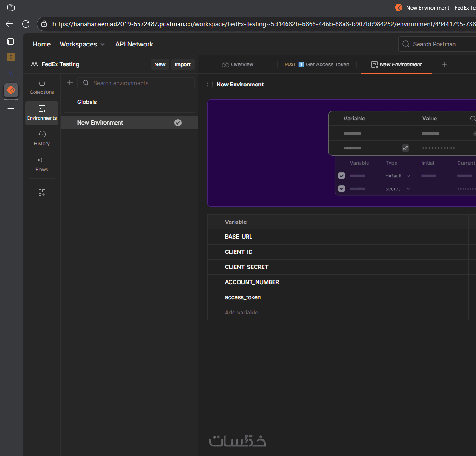476x456 pixels.
Task: Open Environments in the sidebar
Action: pyautogui.click(x=42, y=113)
